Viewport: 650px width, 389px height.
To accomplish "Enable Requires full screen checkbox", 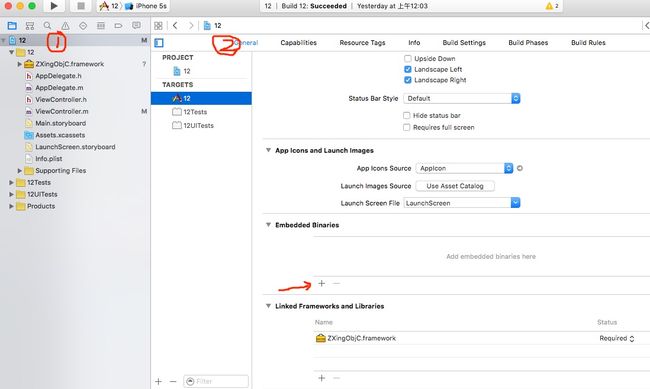I will point(407,127).
